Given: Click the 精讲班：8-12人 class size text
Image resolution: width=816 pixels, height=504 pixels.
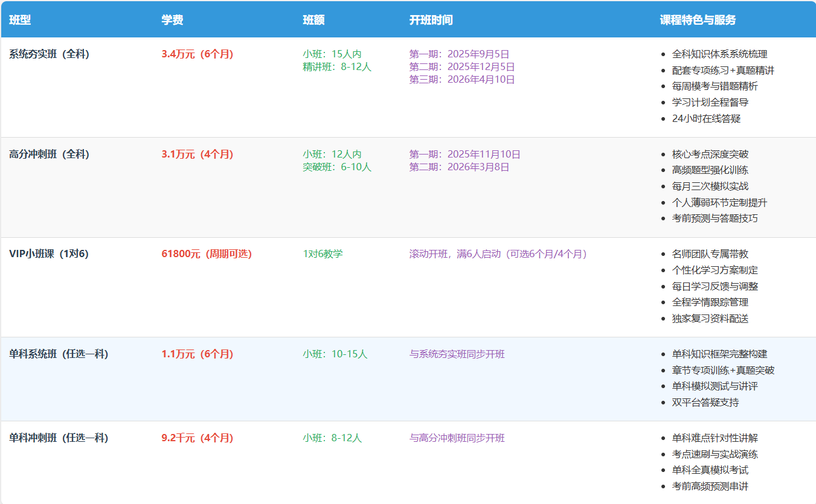Looking at the screenshot, I should (337, 67).
